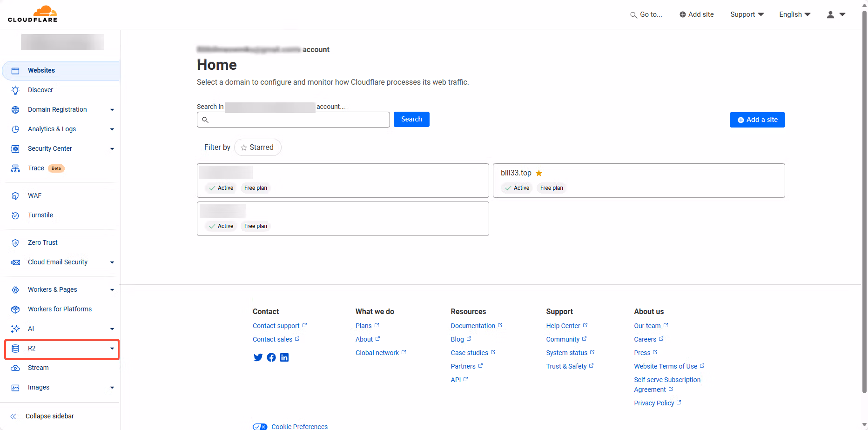Click the Websites sidebar icon
868x430 pixels.
pos(15,71)
